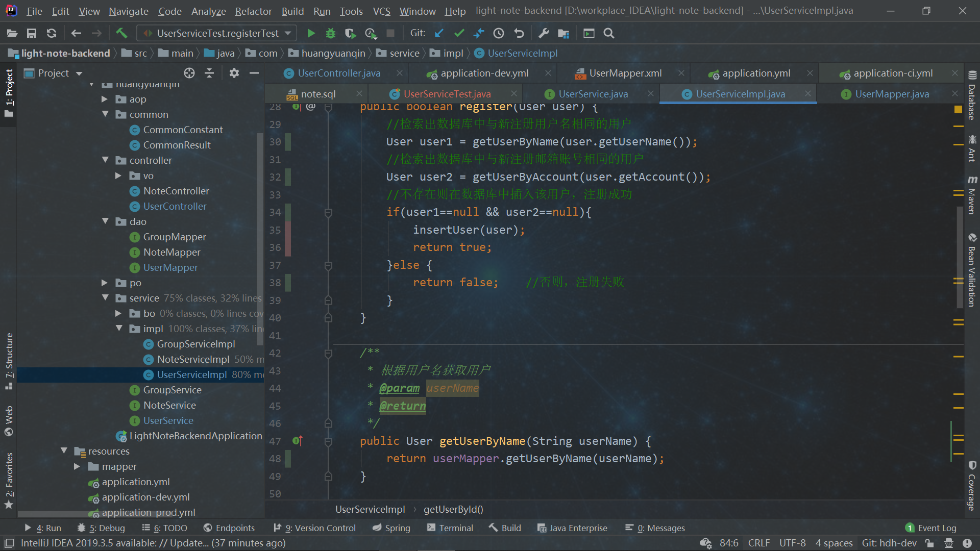Screen dimensions: 980x551
Task: Click the impl breadcrumb in the navigation bar
Action: click(453, 53)
